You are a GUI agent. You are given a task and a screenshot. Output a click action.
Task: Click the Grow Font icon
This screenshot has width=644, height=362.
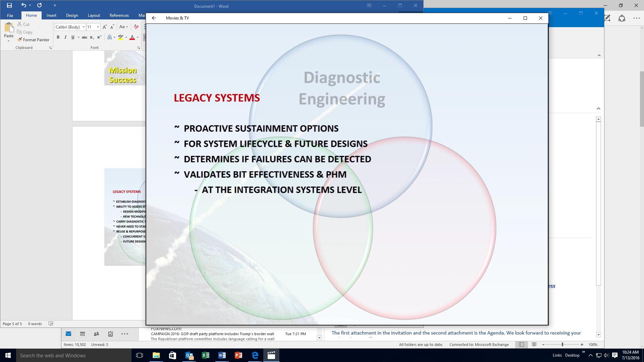coord(105,27)
